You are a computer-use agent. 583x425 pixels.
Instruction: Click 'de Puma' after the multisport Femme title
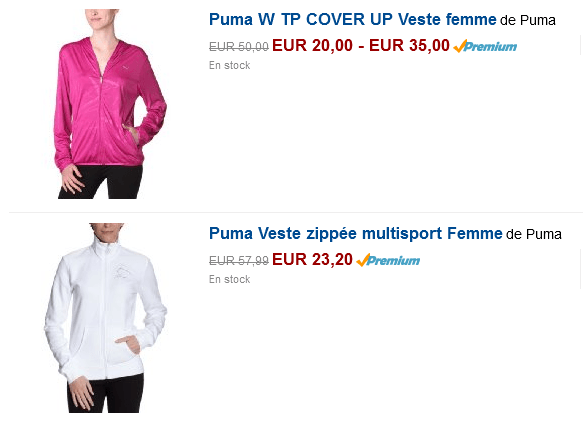point(534,235)
